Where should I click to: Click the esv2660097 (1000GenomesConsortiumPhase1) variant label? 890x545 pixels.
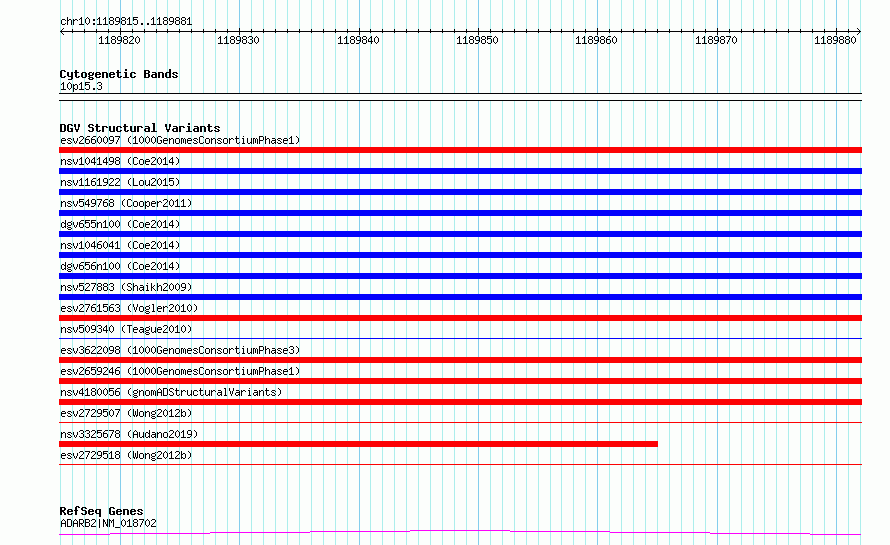180,140
